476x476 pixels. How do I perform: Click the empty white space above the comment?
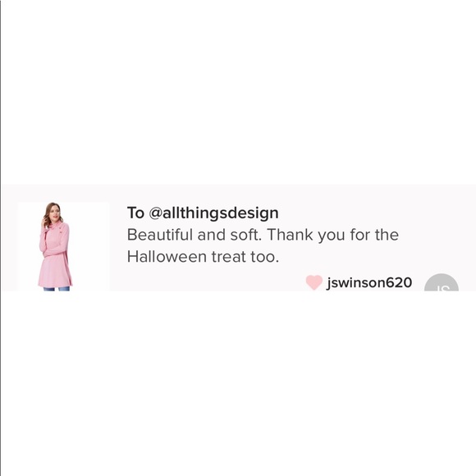(x=238, y=91)
